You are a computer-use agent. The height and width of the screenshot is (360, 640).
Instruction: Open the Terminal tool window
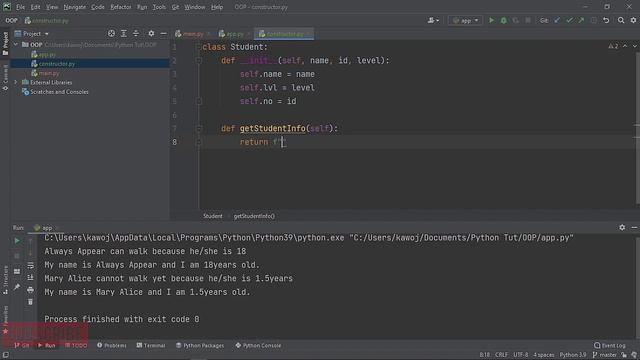151,345
